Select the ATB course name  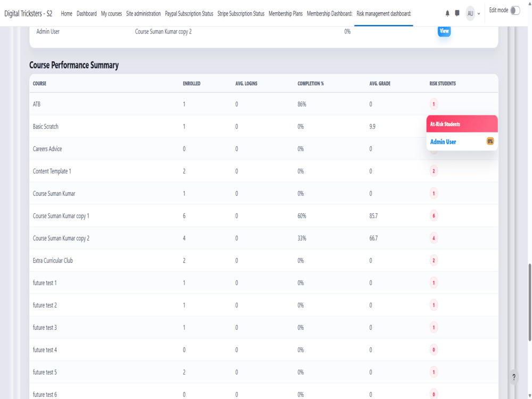[x=37, y=104]
